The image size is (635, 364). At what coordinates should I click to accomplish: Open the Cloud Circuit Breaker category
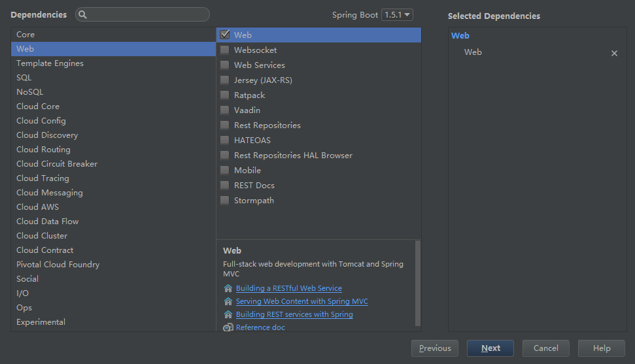113,163
